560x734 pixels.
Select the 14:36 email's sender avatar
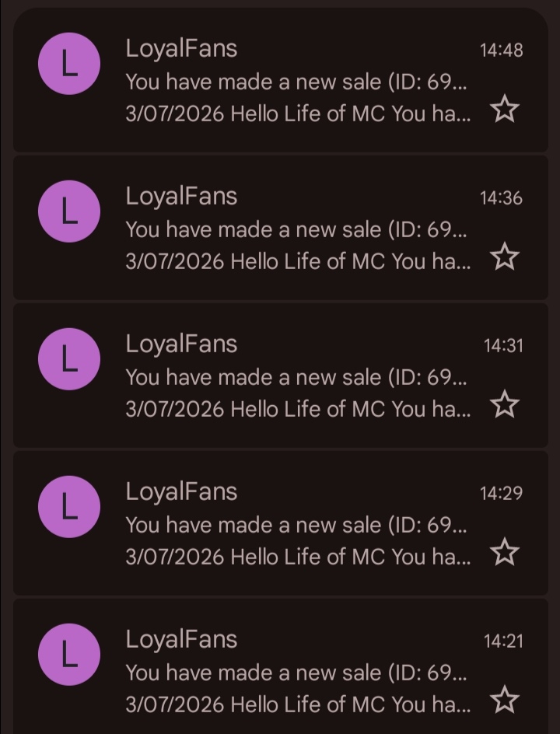coord(69,211)
